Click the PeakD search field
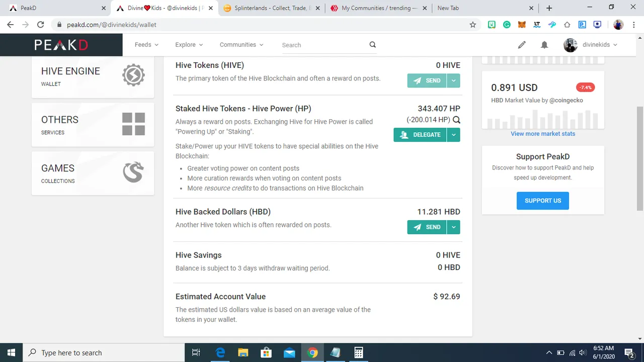644x362 pixels. coord(325,45)
